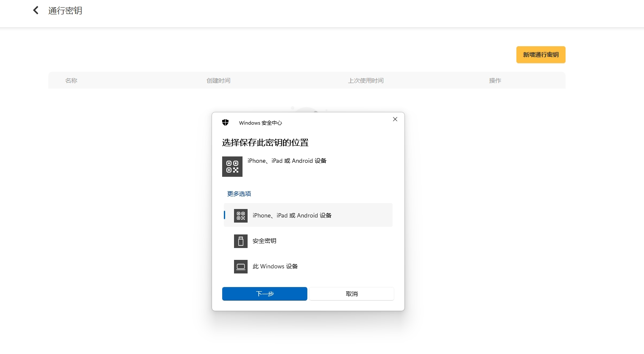Select the highlighted iPhone、iPad 或 Android 设备 list option
This screenshot has height=354, width=644.
point(292,215)
